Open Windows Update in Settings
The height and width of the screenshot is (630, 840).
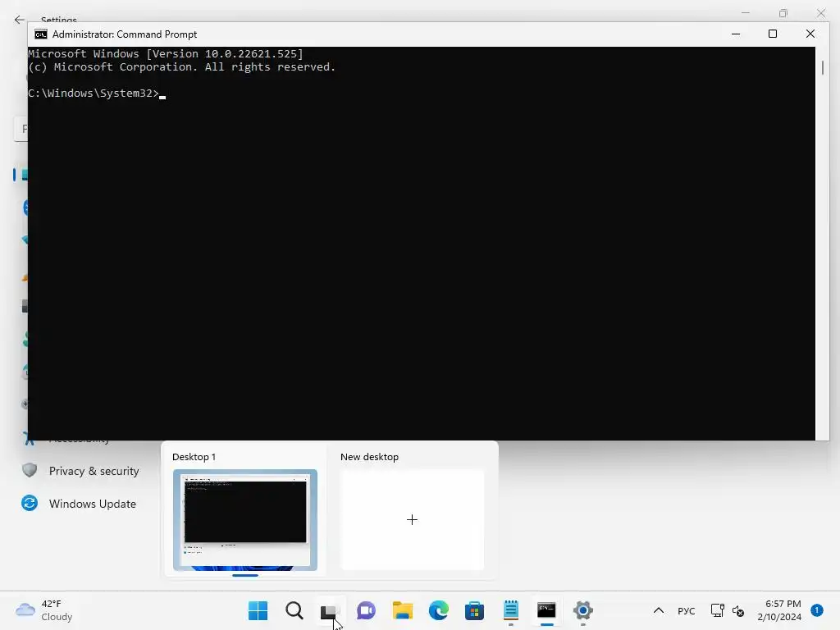coord(92,504)
